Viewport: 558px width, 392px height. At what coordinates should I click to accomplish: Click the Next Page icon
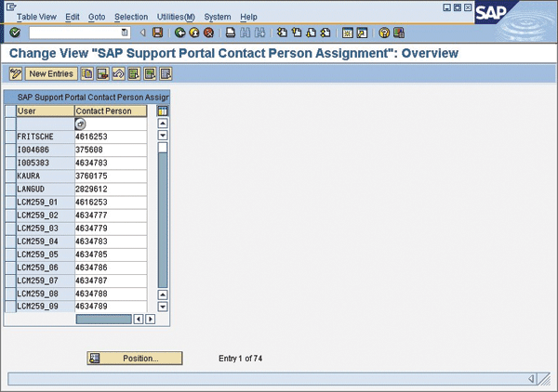coord(311,33)
